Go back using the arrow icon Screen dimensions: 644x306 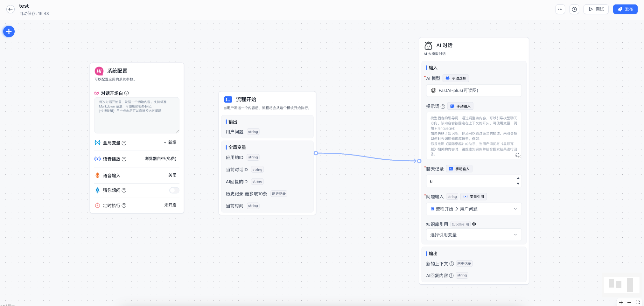pos(10,9)
